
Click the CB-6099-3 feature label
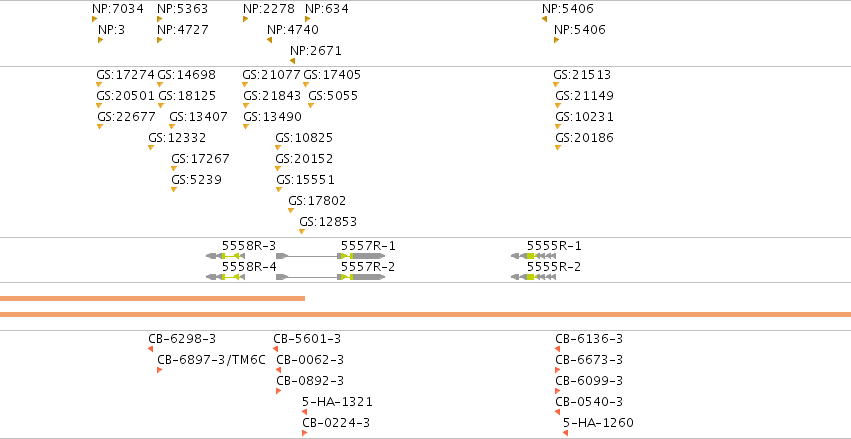pos(589,381)
